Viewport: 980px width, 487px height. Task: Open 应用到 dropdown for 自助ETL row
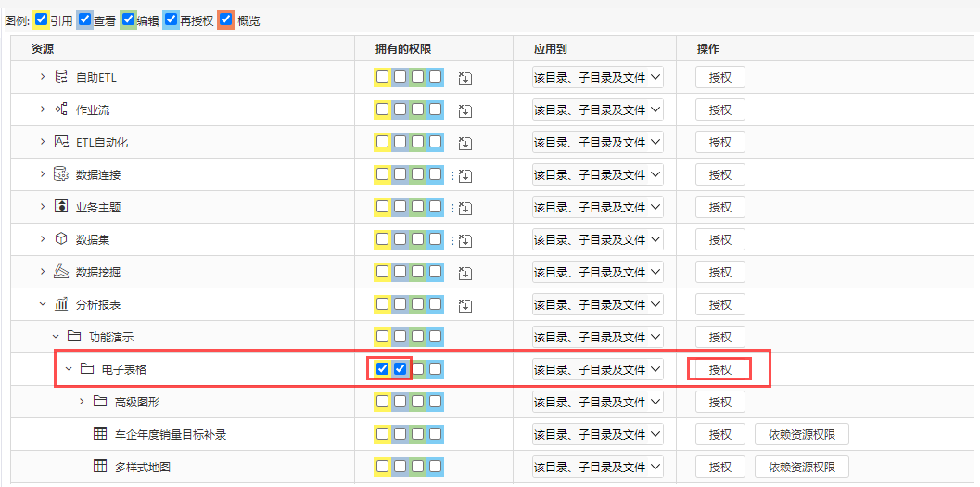(597, 78)
